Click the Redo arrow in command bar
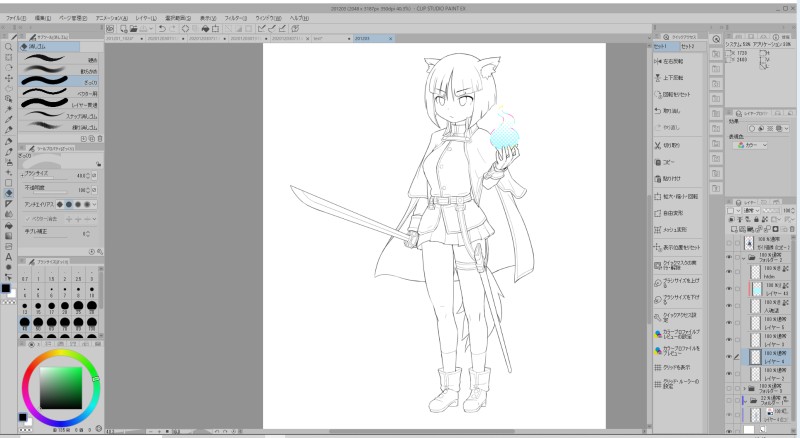The height and width of the screenshot is (438, 800). [172, 29]
